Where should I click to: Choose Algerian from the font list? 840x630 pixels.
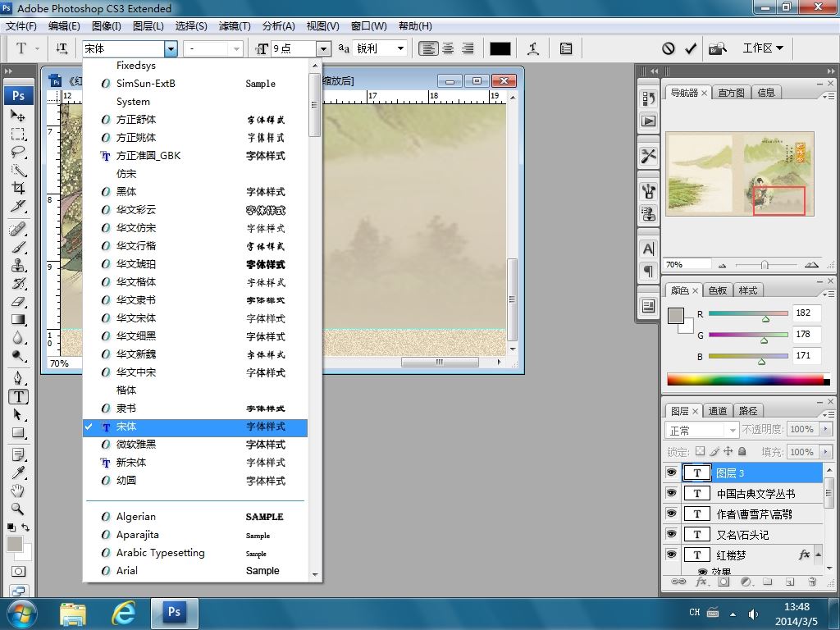[195, 517]
